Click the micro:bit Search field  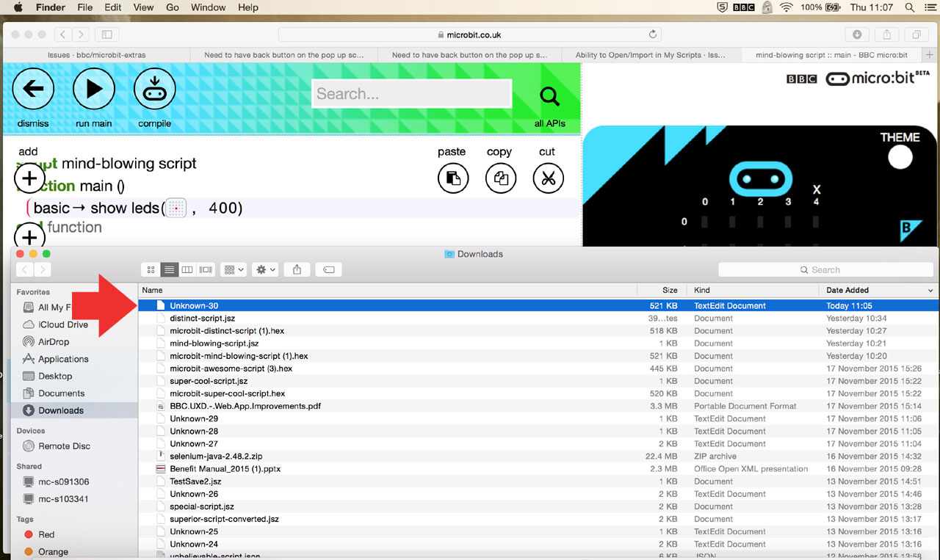[411, 94]
